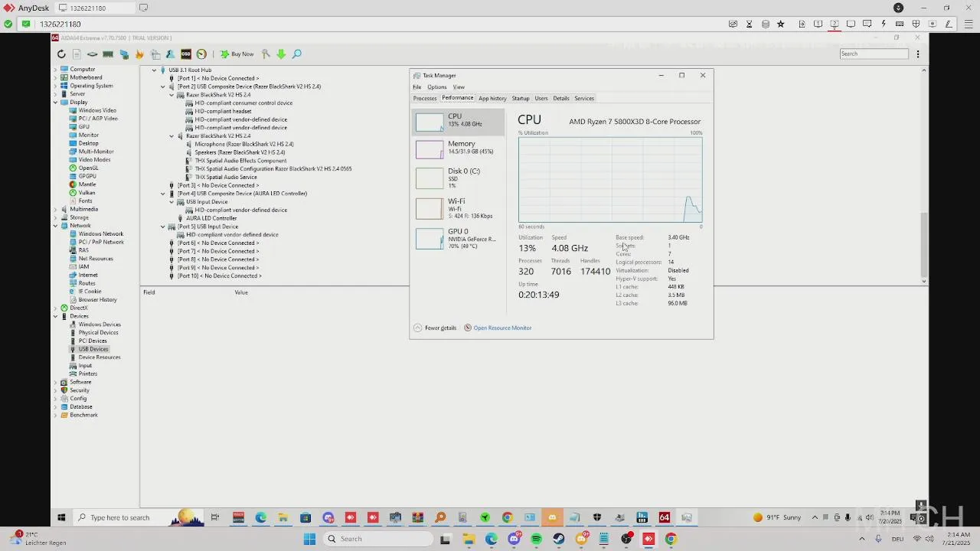
Task: Select the Benchmark tree item
Action: pyautogui.click(x=83, y=415)
